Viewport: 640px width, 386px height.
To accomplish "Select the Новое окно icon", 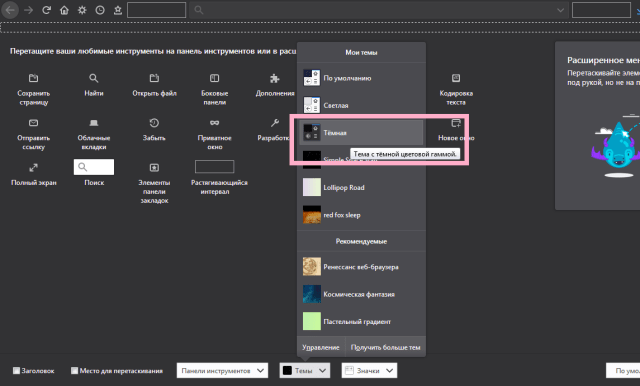I will 456,122.
